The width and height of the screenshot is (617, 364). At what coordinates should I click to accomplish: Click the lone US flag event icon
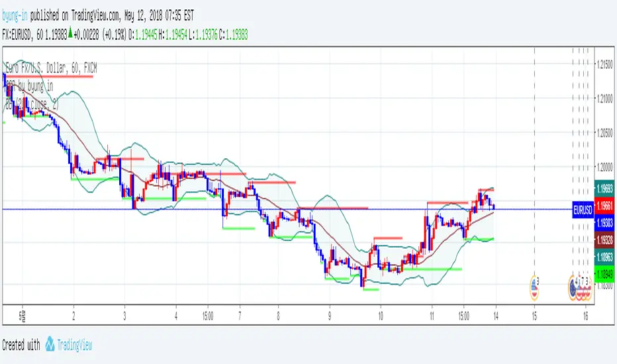point(534,287)
